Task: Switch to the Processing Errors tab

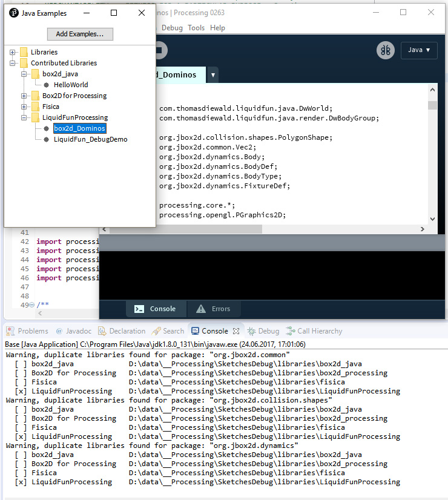Action: pos(214,309)
